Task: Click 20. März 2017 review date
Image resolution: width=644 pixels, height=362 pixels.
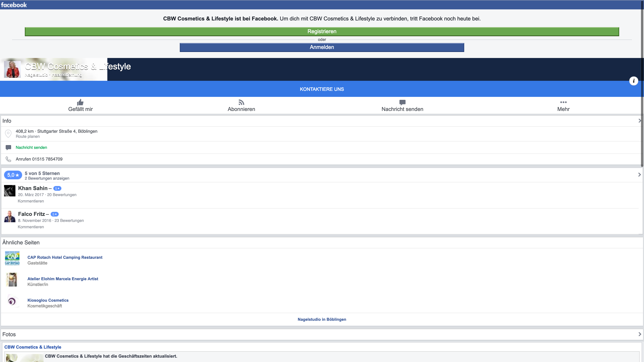Action: point(31,195)
